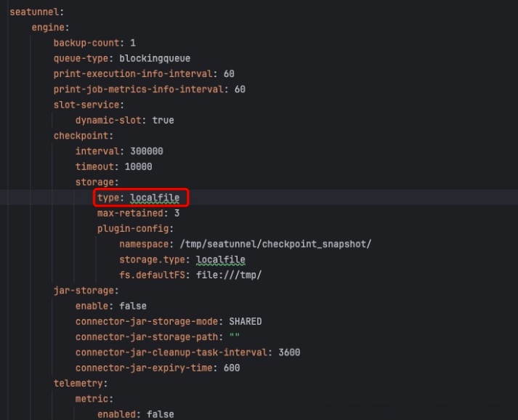The height and width of the screenshot is (420, 518).
Task: Click the timeout value 10000
Action: (139, 166)
